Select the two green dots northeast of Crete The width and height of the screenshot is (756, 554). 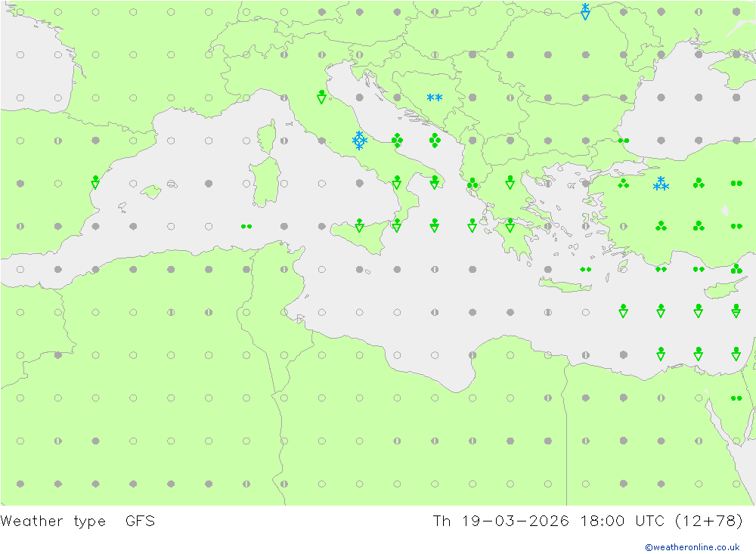(586, 270)
